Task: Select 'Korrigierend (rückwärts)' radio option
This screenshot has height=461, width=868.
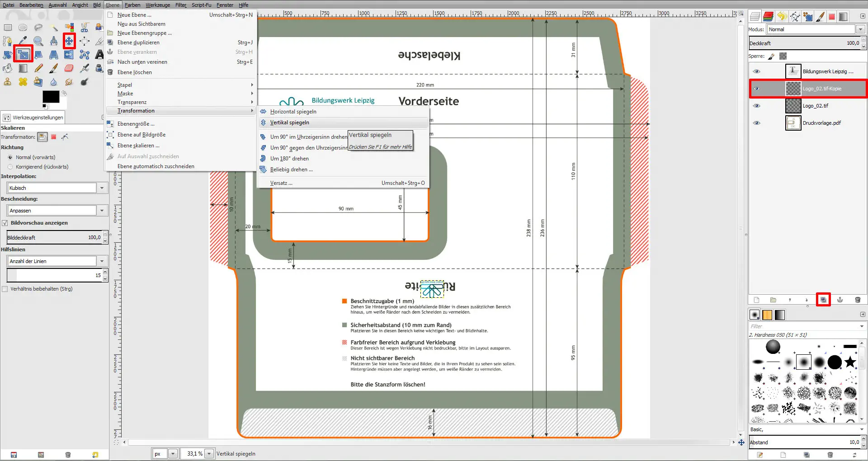Action: [x=10, y=167]
